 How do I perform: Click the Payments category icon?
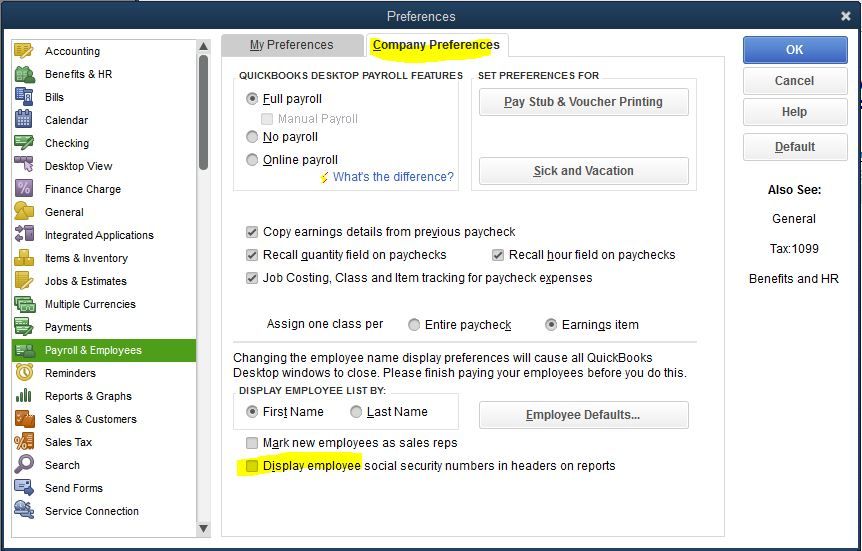click(x=24, y=327)
